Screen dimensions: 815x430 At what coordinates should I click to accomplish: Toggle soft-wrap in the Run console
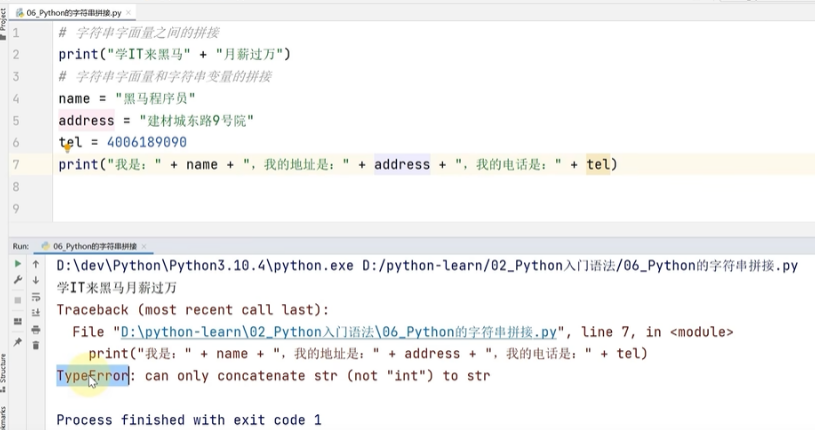point(36,297)
